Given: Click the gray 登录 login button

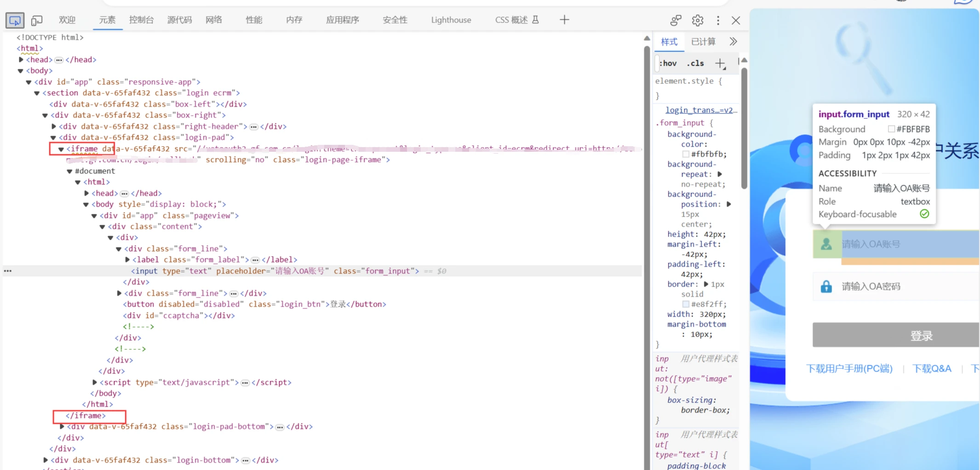Looking at the screenshot, I should [896, 335].
